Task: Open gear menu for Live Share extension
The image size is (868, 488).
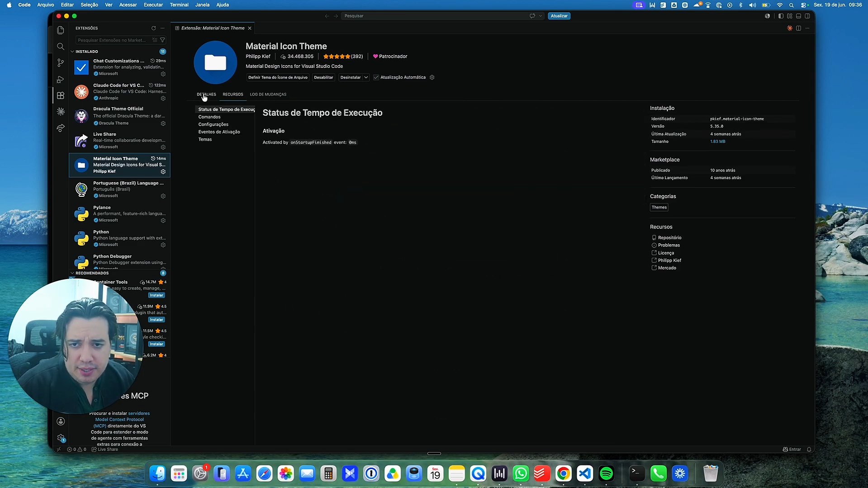Action: click(163, 147)
